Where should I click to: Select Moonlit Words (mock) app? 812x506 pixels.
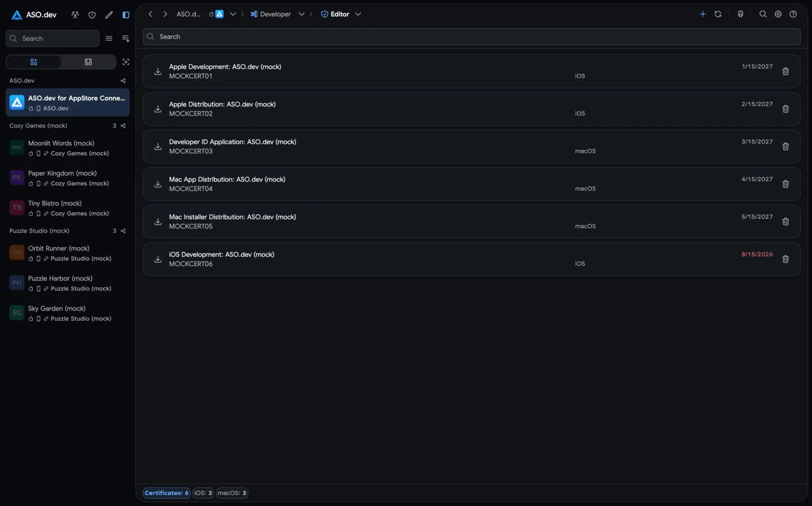click(68, 148)
